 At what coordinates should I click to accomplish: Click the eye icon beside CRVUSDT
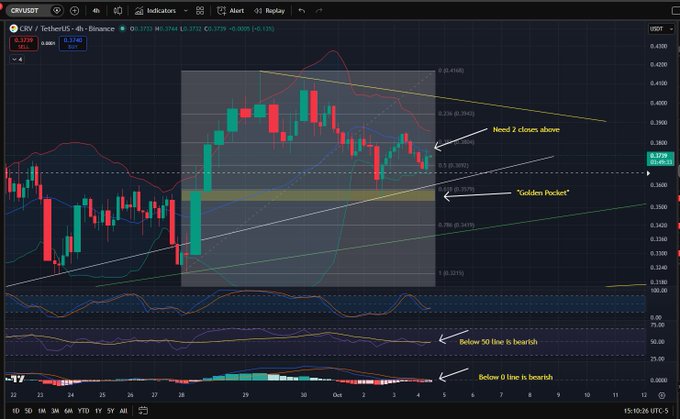[56, 10]
